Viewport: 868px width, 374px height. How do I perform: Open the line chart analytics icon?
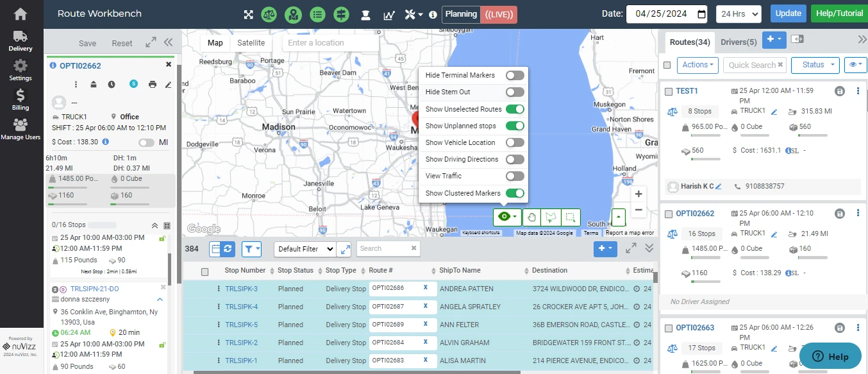(x=388, y=15)
